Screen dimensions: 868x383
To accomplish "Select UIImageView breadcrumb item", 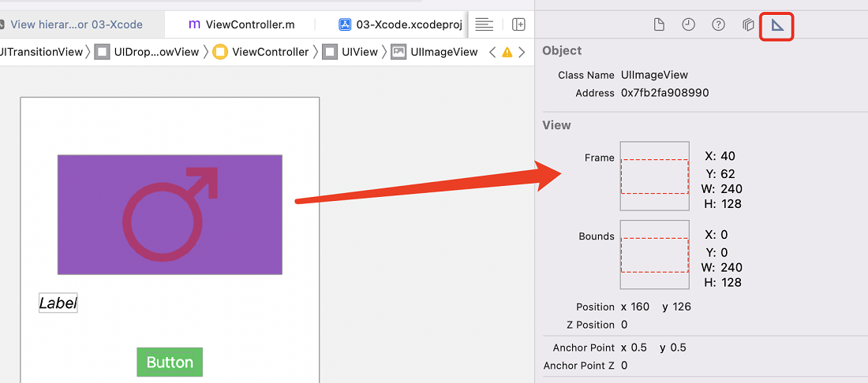I will point(434,52).
